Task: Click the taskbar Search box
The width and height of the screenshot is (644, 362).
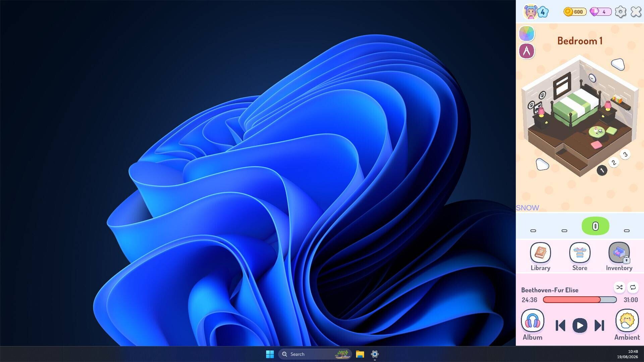Action: [x=315, y=354]
